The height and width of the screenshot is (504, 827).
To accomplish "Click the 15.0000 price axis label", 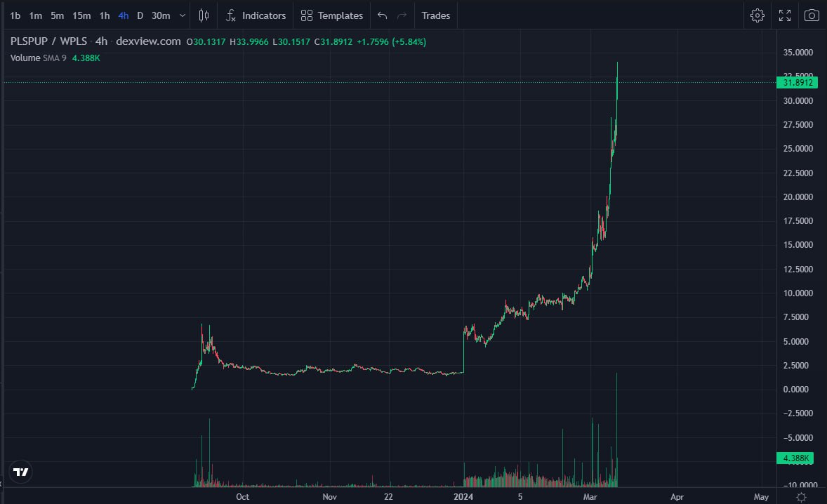I will (798, 244).
